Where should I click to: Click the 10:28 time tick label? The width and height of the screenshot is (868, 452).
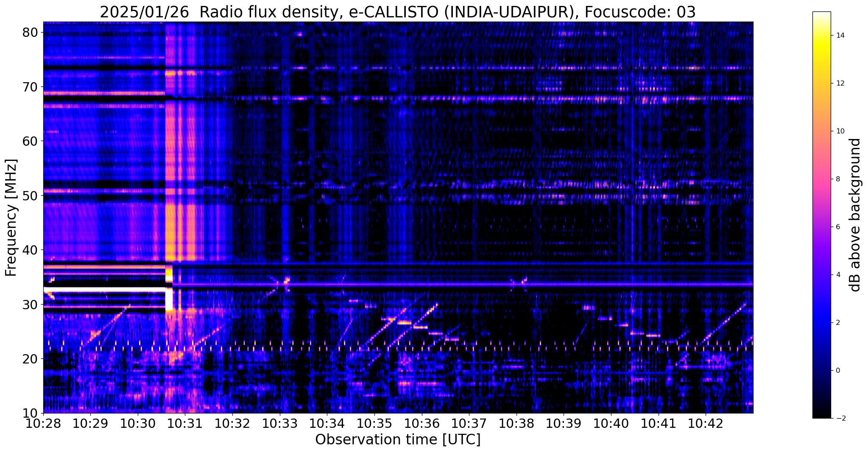(43, 424)
